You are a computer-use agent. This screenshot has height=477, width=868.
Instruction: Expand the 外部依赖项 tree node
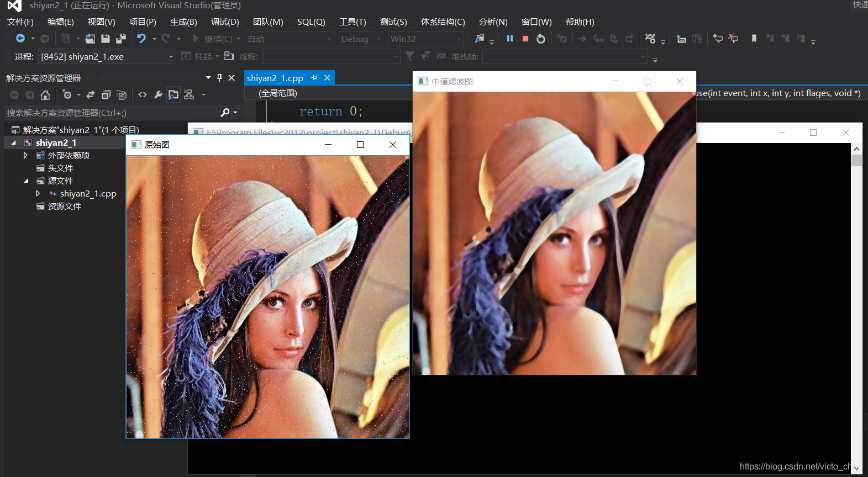pos(25,155)
